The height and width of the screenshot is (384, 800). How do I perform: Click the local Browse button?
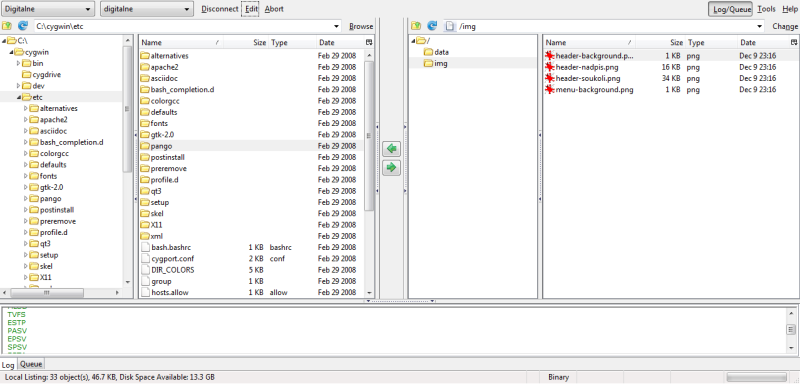pos(361,27)
